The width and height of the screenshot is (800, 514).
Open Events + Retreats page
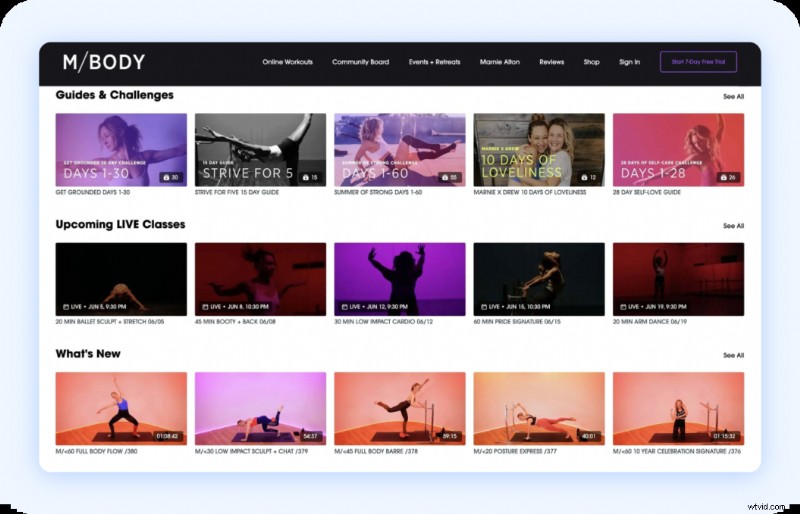pos(434,62)
